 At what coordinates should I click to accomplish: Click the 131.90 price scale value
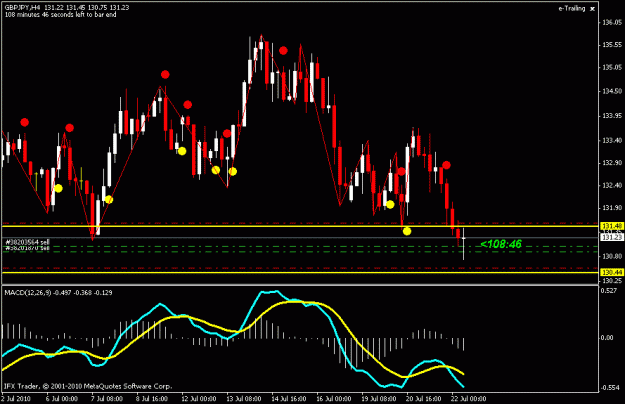pos(612,208)
